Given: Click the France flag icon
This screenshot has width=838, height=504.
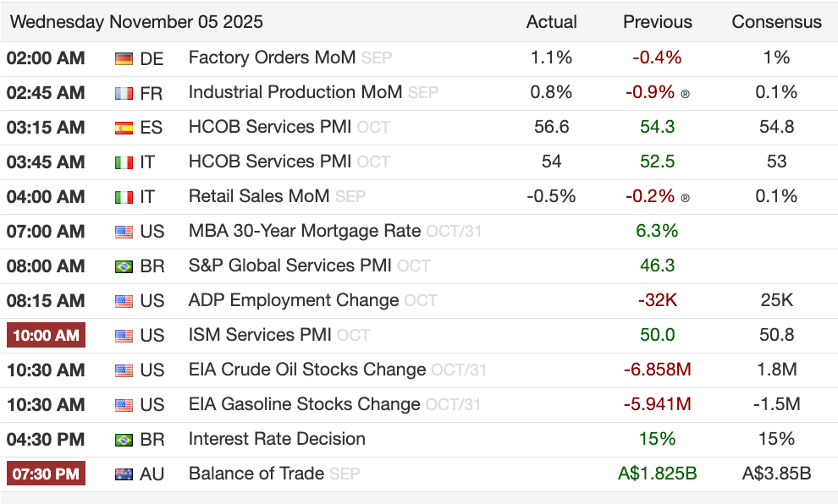Looking at the screenshot, I should click(124, 93).
